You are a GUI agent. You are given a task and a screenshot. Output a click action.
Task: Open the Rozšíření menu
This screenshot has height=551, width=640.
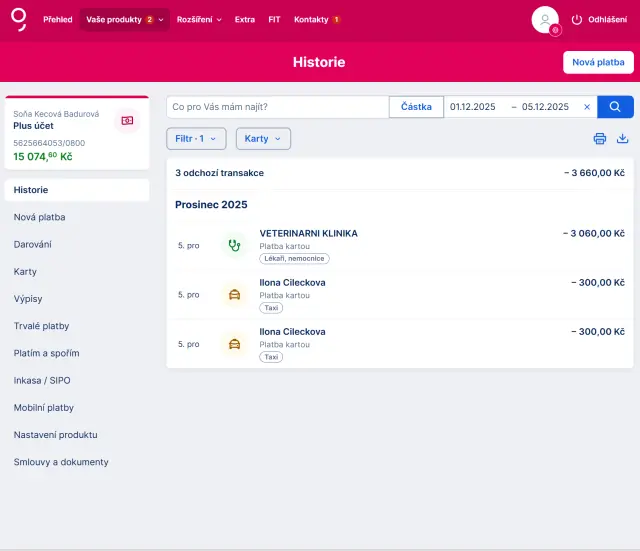(199, 20)
